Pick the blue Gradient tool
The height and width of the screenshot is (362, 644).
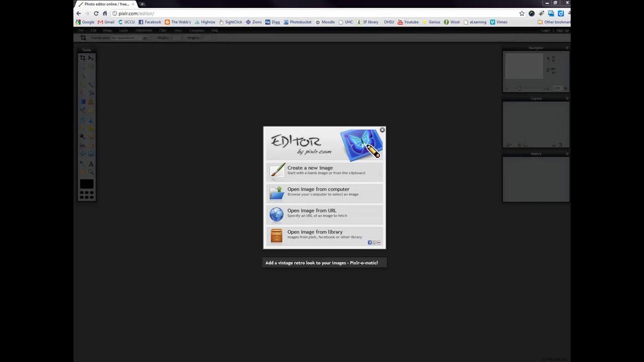click(x=83, y=102)
